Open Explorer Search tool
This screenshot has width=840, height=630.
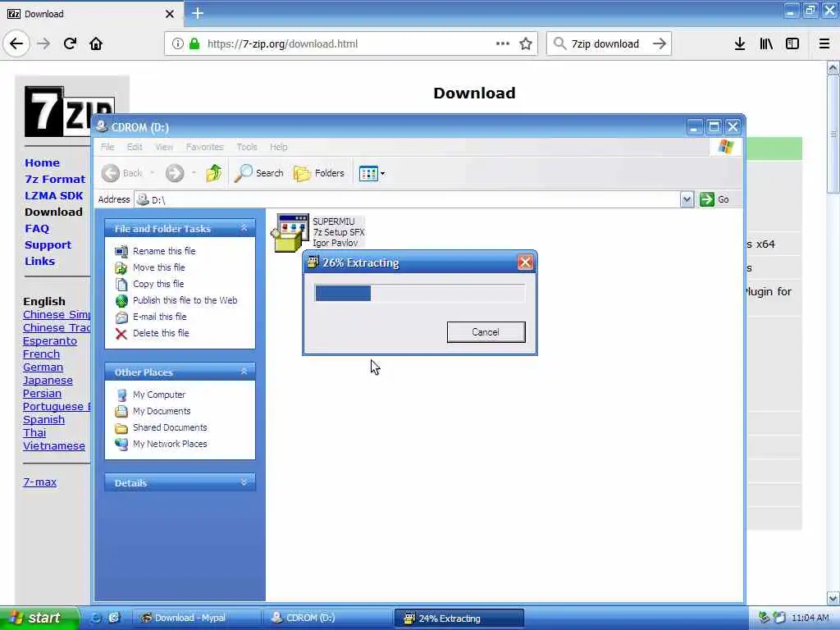259,173
